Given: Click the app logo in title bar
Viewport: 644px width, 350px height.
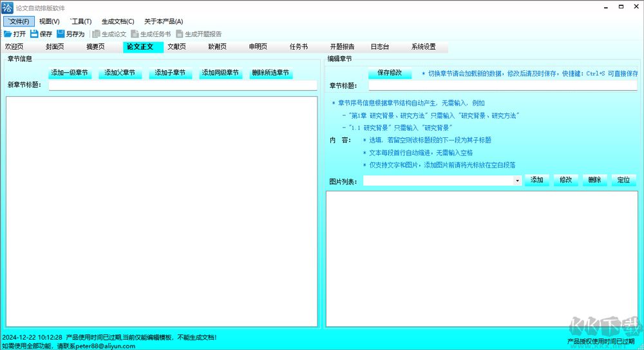Looking at the screenshot, I should (7, 7).
